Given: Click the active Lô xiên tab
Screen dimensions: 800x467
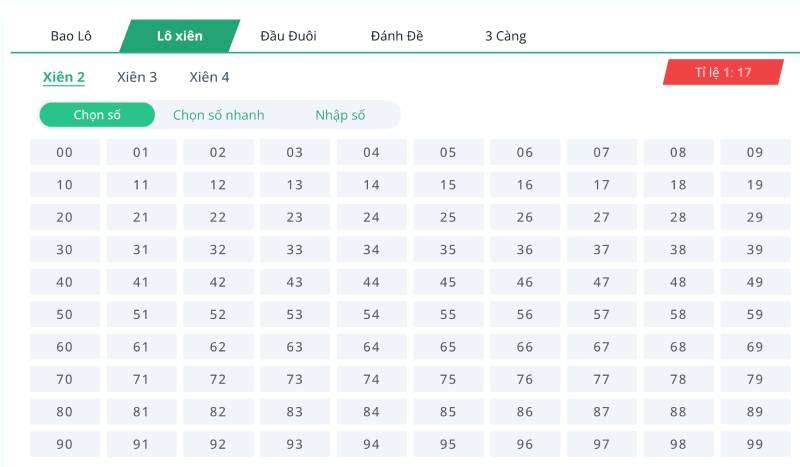Looking at the screenshot, I should (180, 36).
